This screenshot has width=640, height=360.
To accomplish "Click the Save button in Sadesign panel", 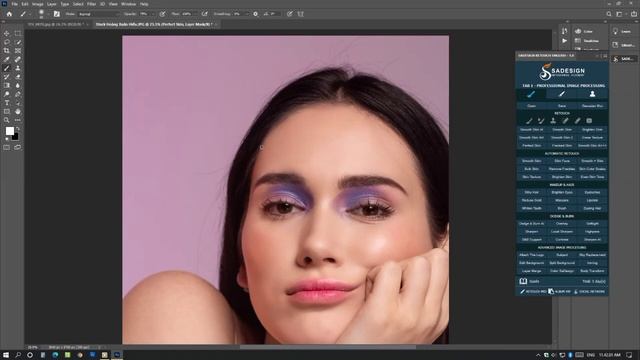I will (x=562, y=106).
